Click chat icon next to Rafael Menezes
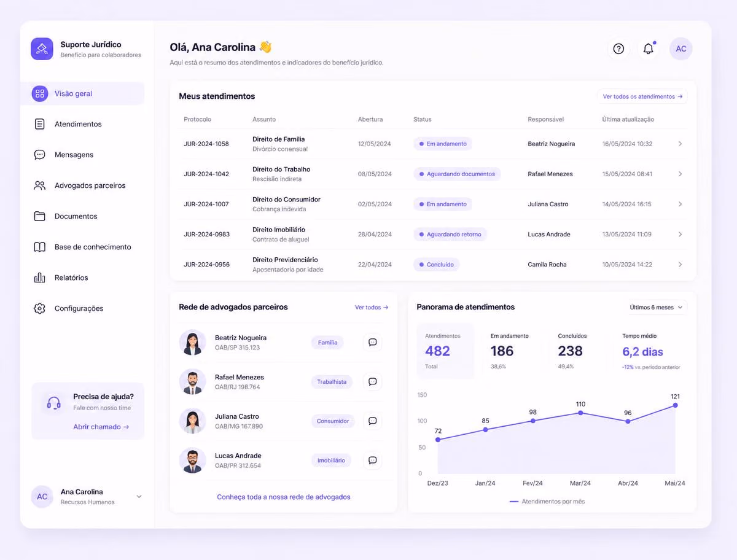Image resolution: width=737 pixels, height=560 pixels. [372, 382]
